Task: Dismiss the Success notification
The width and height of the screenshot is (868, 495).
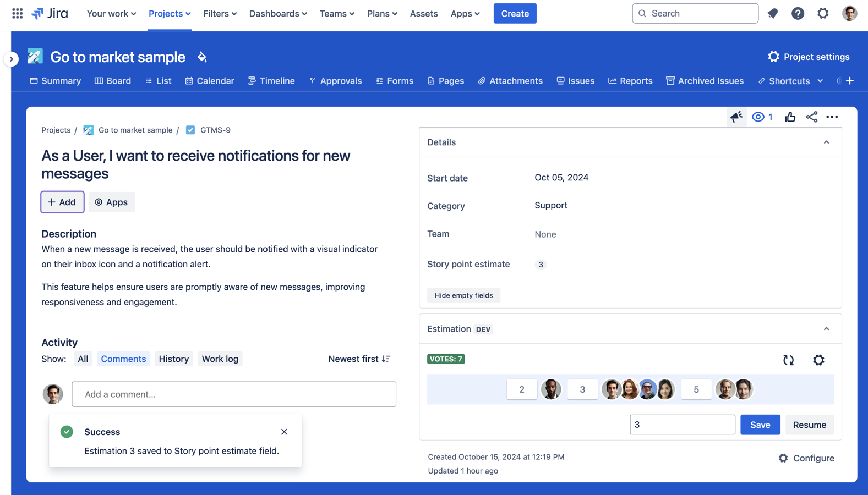Action: point(284,432)
